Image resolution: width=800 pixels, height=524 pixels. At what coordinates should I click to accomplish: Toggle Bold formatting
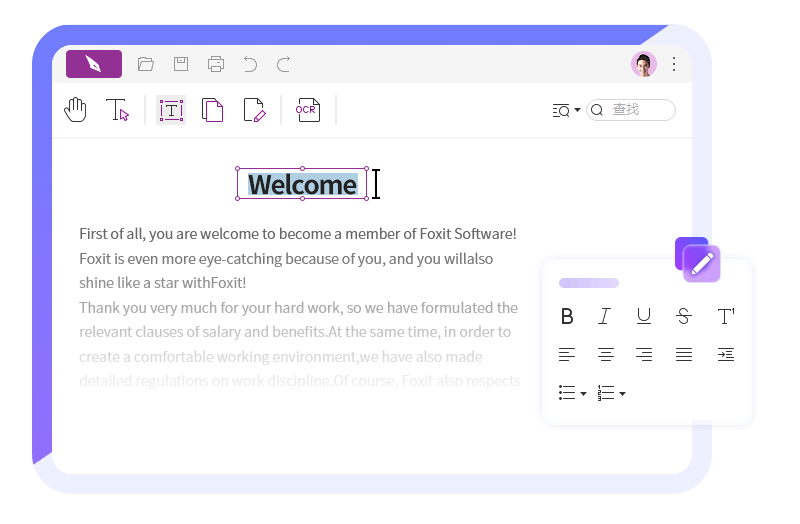coord(567,317)
